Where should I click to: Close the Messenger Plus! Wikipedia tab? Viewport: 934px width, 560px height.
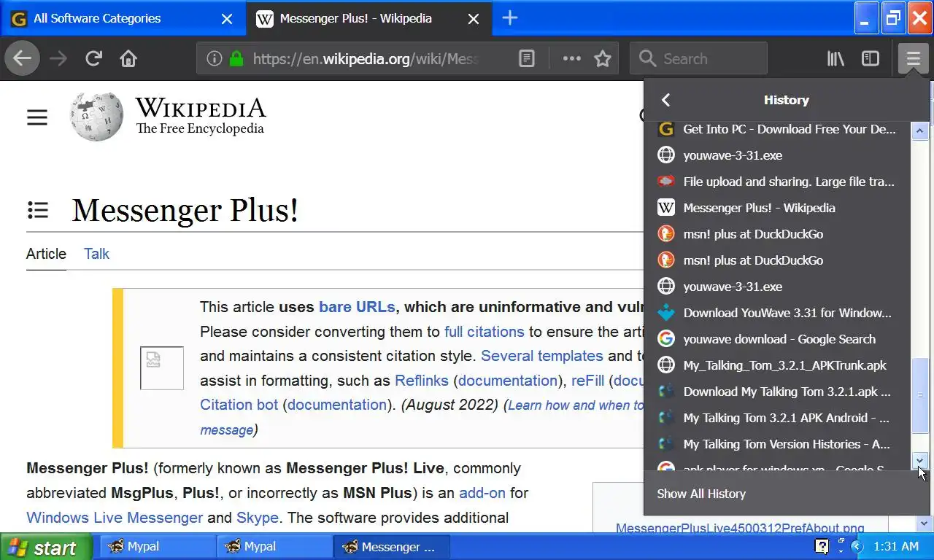pos(474,19)
